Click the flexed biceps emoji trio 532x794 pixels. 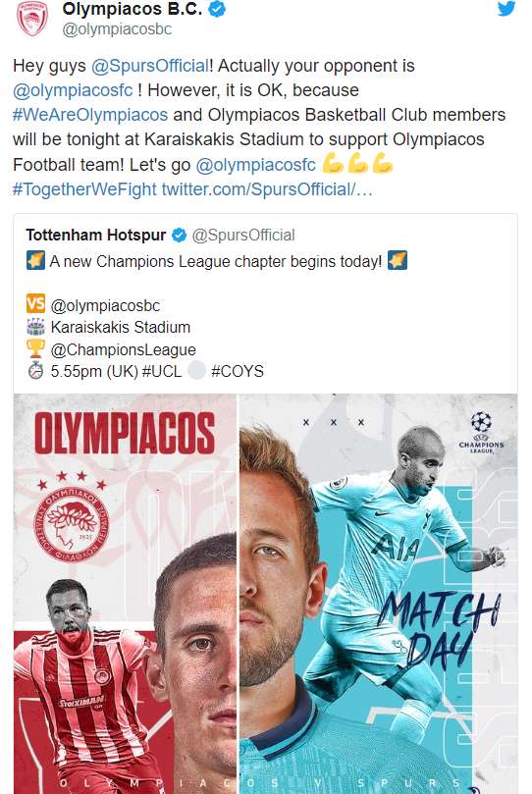click(357, 164)
